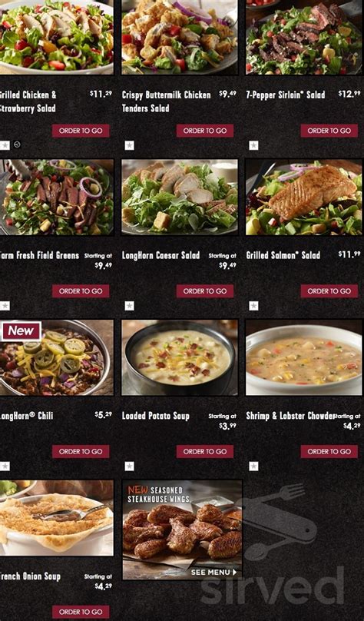Star the Loaded Potato Soup item

(x=129, y=467)
